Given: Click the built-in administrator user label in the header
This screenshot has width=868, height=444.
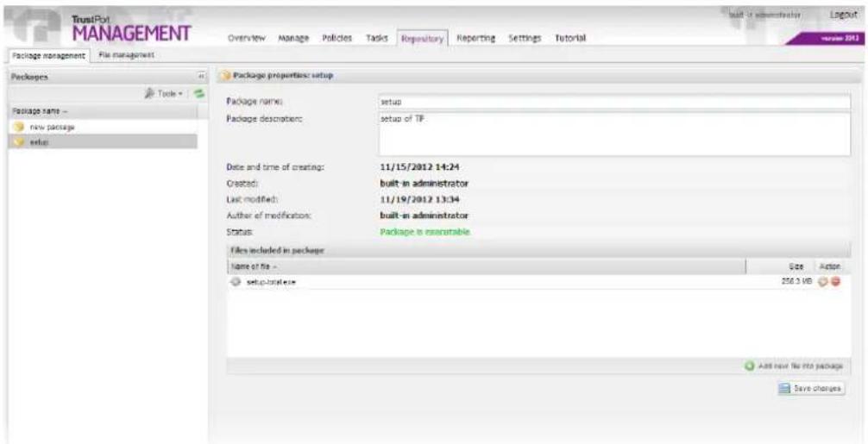Looking at the screenshot, I should click(764, 15).
